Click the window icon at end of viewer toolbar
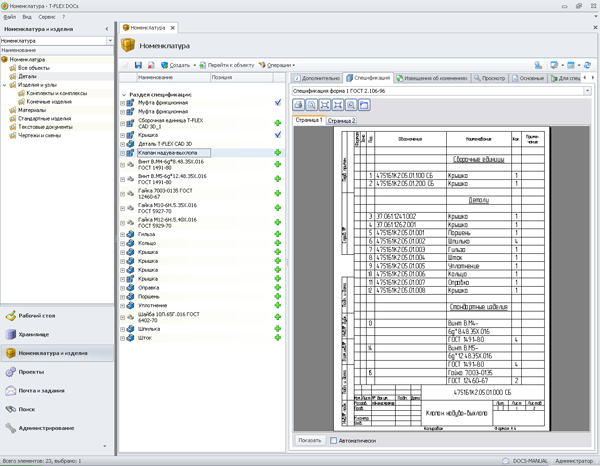The height and width of the screenshot is (466, 600). tap(364, 105)
